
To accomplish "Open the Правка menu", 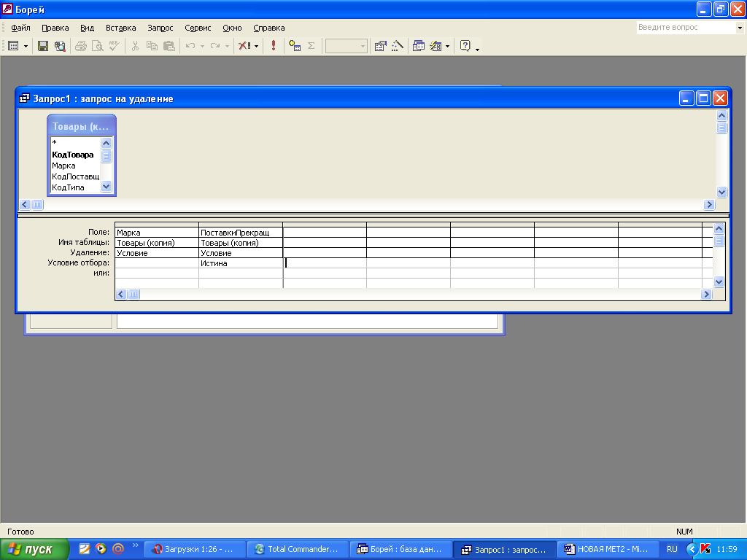I will pos(55,28).
